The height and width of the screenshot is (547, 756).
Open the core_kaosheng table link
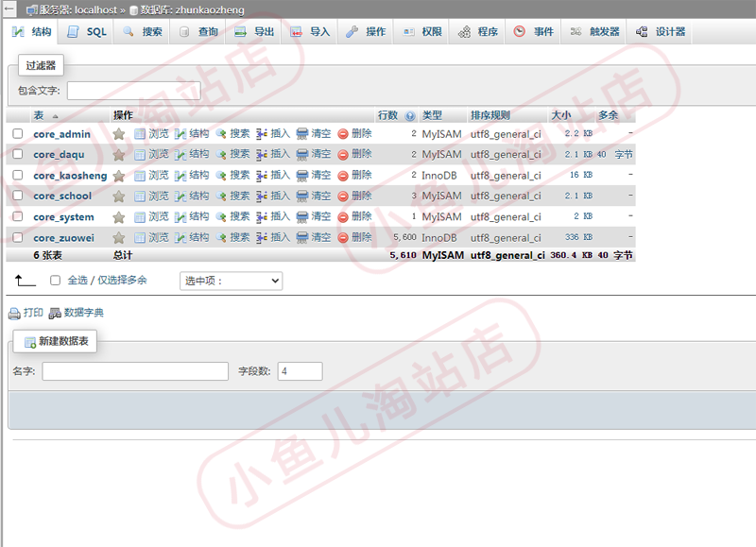[70, 176]
